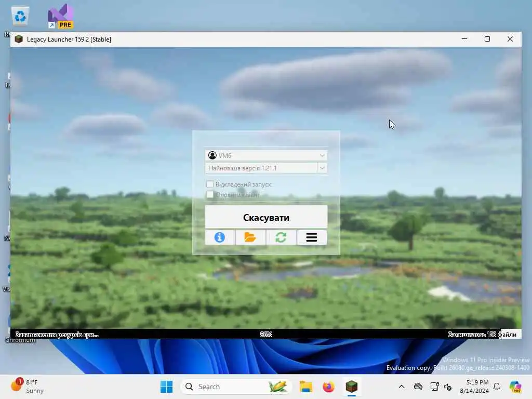Image resolution: width=532 pixels, height=399 pixels.
Task: Toggle the Відкладений запуск checkbox
Action: pos(210,184)
